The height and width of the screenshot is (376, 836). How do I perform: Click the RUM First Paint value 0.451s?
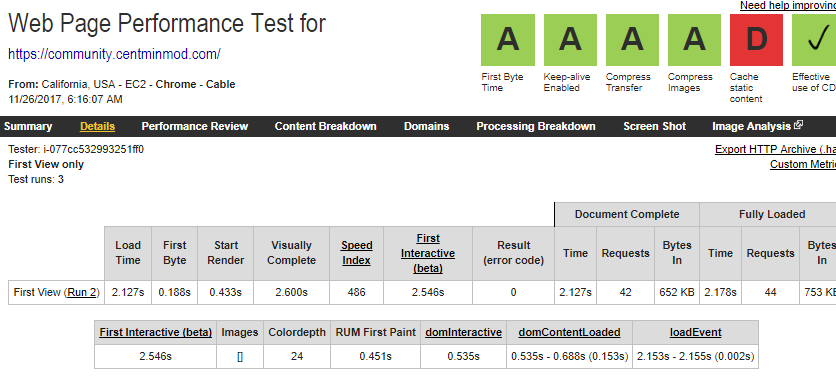[375, 356]
